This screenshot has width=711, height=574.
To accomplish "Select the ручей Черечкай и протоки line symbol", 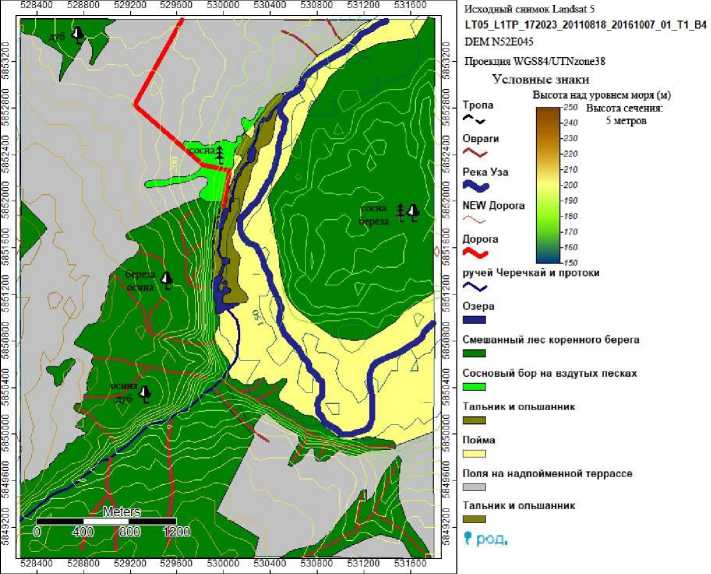I will 476,287.
